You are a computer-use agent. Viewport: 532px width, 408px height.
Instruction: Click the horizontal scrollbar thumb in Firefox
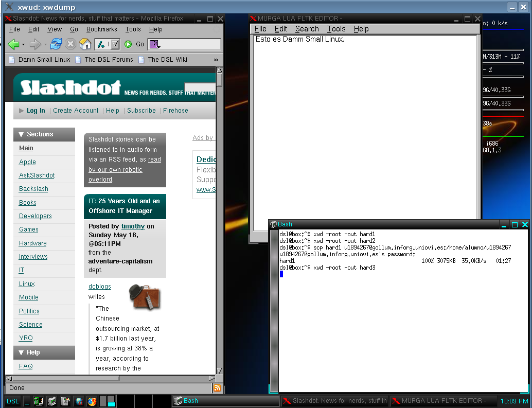pyautogui.click(x=66, y=379)
